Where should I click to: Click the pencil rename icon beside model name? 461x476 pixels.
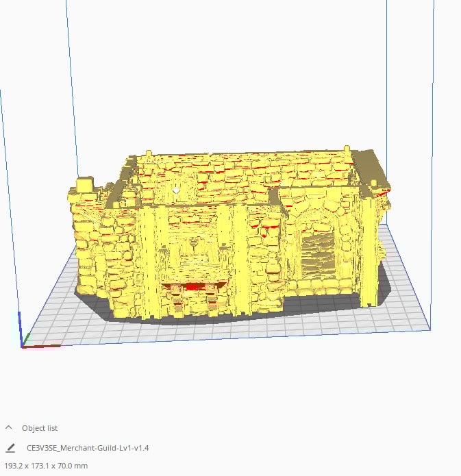pyautogui.click(x=10, y=448)
